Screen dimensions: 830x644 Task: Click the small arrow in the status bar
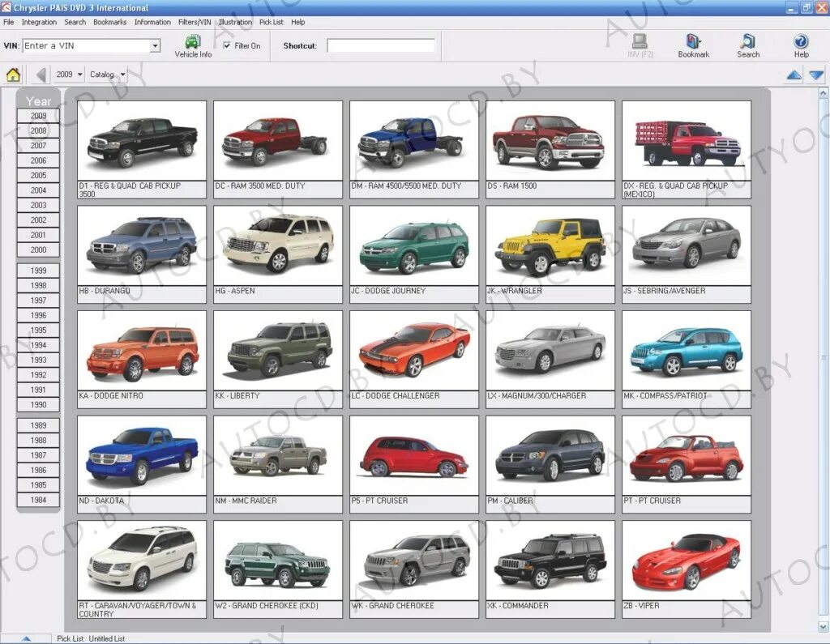27,638
